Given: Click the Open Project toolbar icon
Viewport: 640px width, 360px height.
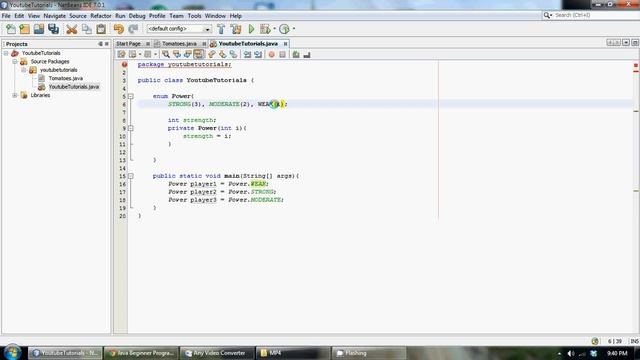Looking at the screenshot, I should pos(39,29).
